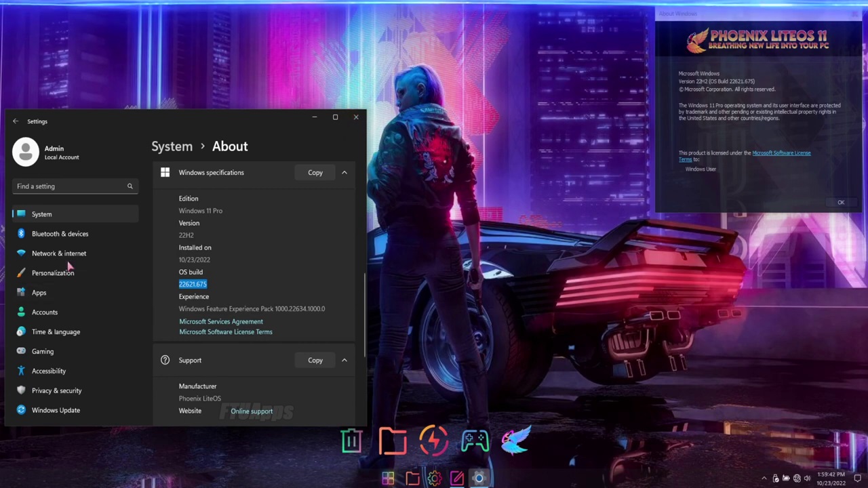
Task: Click the installed date 10/23/2022
Action: coord(195,260)
